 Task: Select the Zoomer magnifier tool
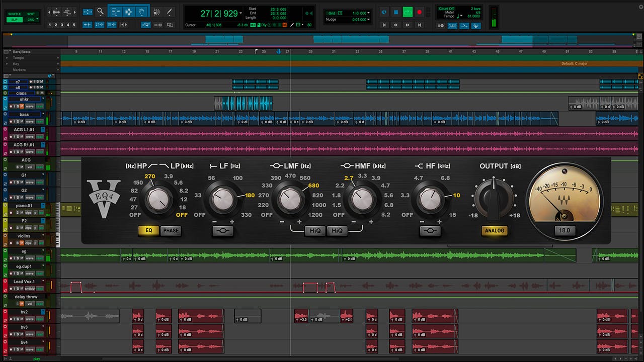point(101,11)
